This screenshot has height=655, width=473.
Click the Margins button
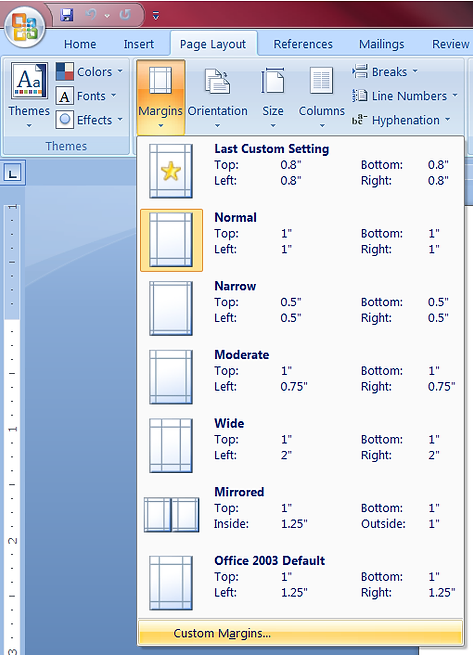tap(160, 97)
